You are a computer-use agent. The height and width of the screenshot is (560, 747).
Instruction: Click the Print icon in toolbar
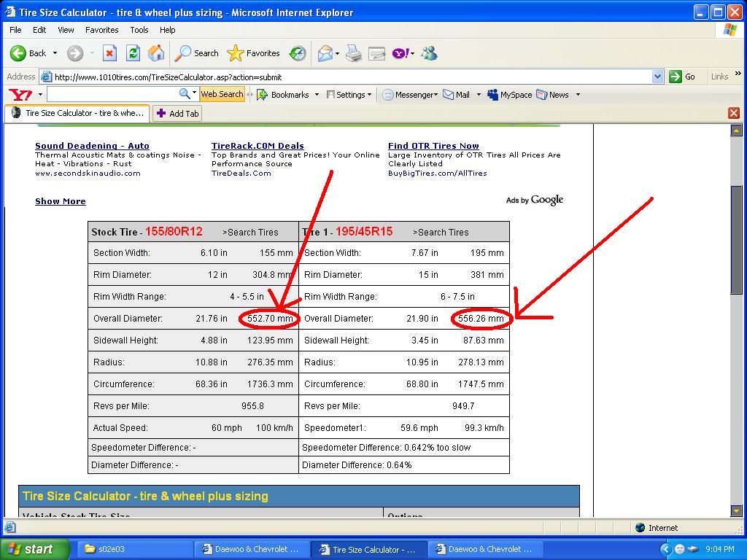click(x=354, y=53)
